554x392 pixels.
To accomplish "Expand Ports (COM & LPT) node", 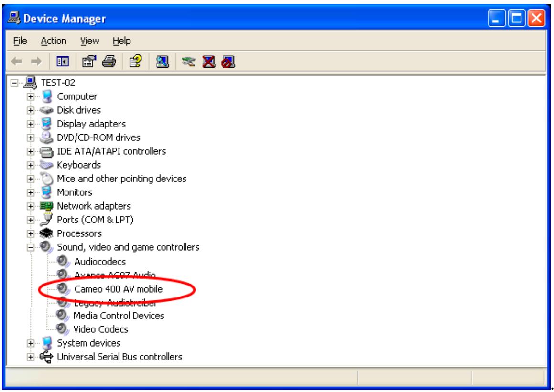I will 31,220.
